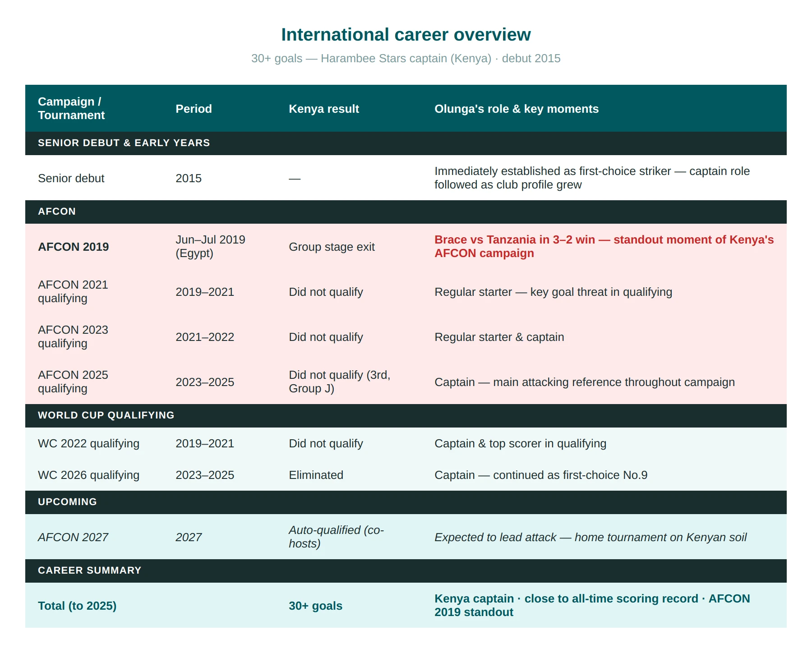The width and height of the screenshot is (812, 653).
Task: Click the red Brace vs Tanzania highlight text
Action: (x=604, y=246)
